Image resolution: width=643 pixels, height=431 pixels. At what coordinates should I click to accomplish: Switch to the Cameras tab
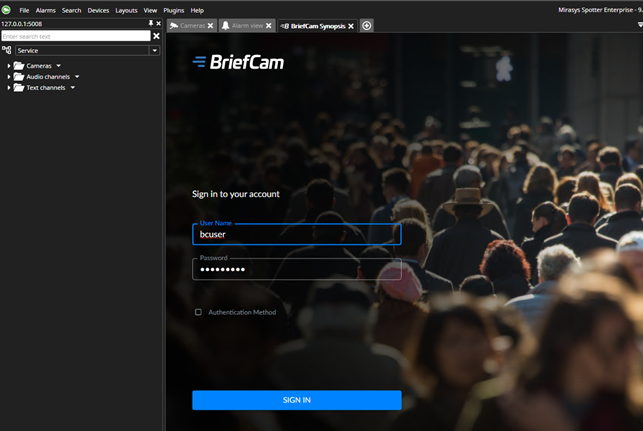point(192,25)
